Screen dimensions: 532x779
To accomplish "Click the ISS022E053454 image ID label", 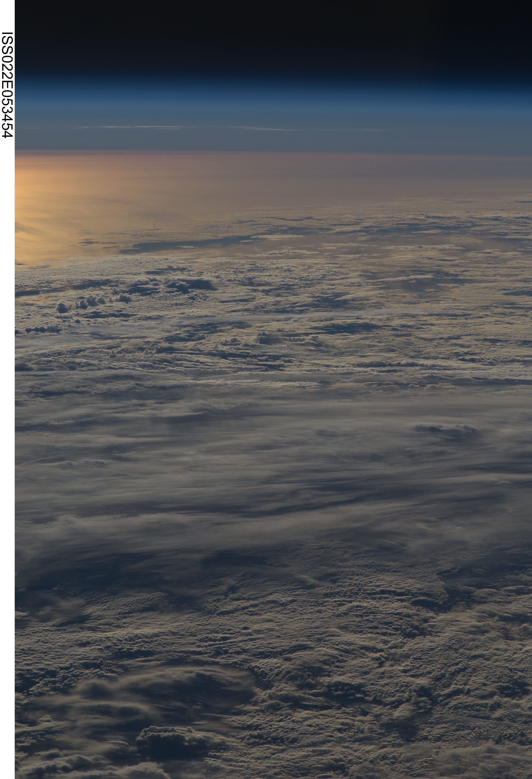I will pos(7,85).
